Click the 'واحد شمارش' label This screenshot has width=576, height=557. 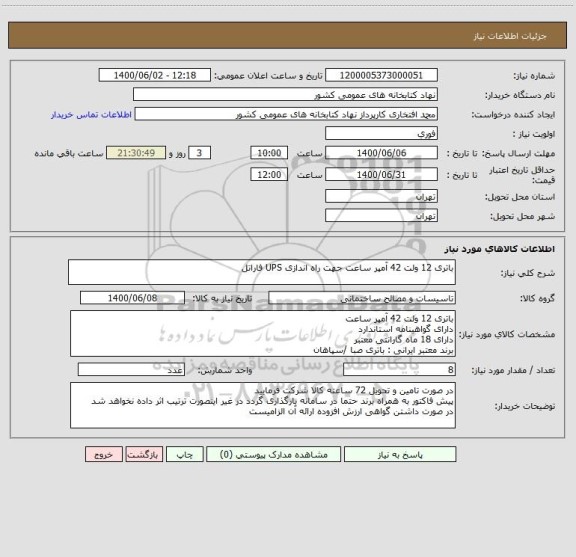[x=225, y=370]
